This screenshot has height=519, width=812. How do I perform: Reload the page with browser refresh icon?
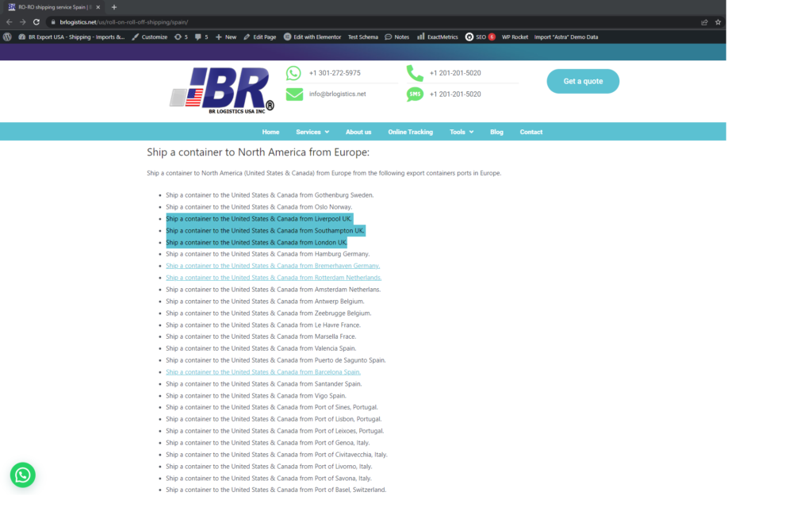36,22
